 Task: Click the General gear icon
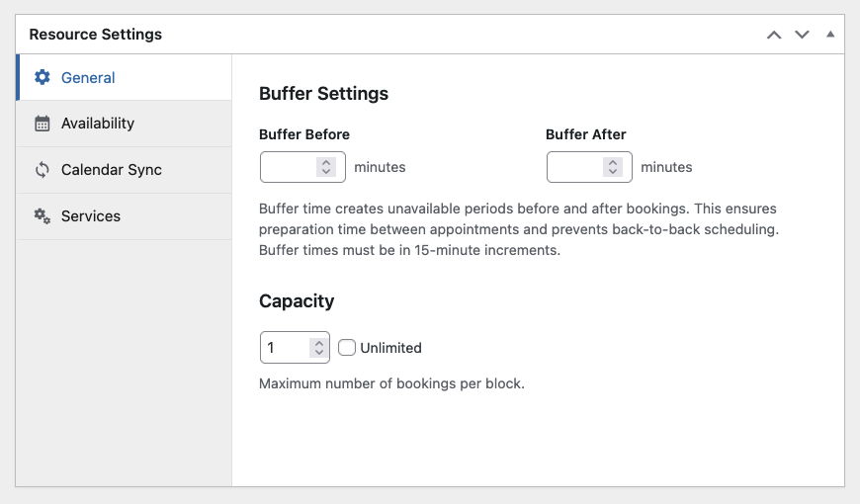pos(43,77)
